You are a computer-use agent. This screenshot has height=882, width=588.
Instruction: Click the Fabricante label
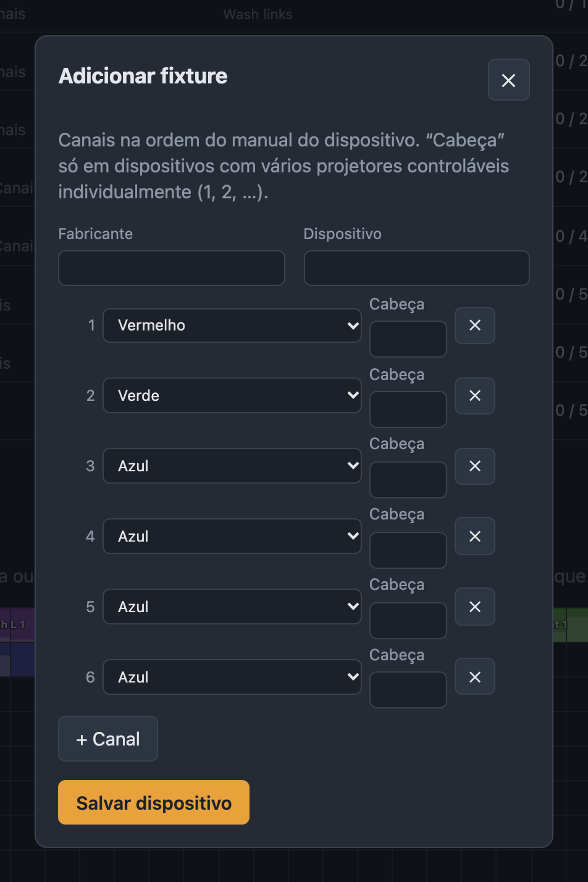tap(95, 234)
